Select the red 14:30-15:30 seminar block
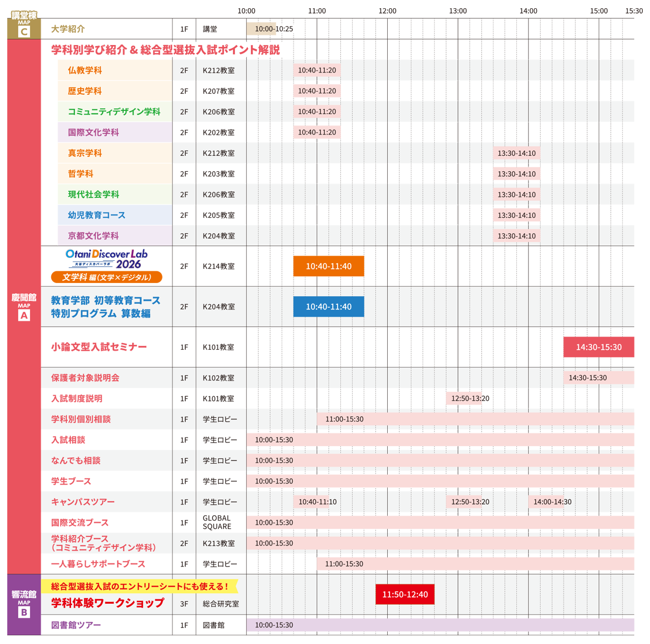This screenshot has width=650, height=644. point(599,347)
